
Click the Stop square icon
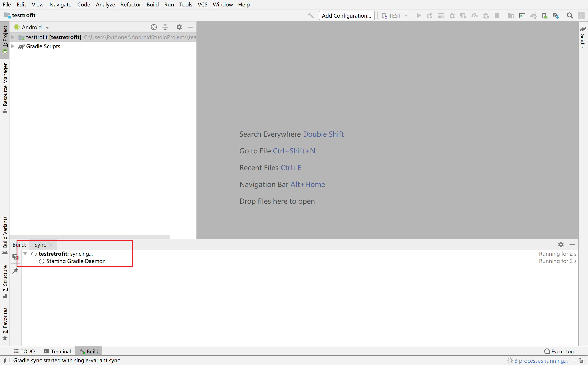pos(497,16)
